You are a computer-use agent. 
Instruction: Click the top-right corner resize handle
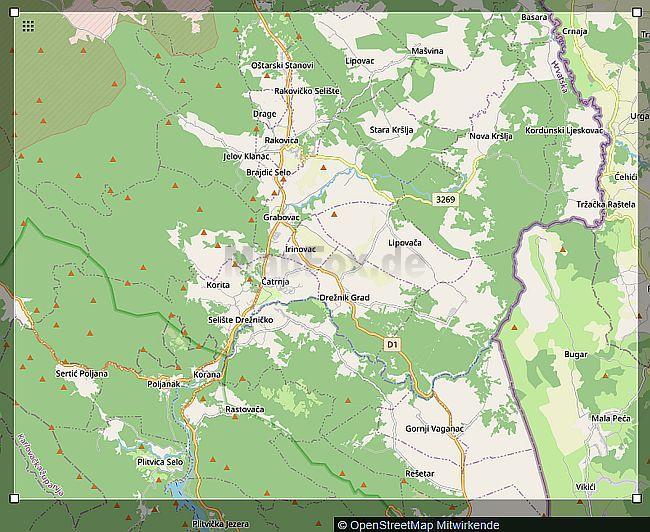637,12
